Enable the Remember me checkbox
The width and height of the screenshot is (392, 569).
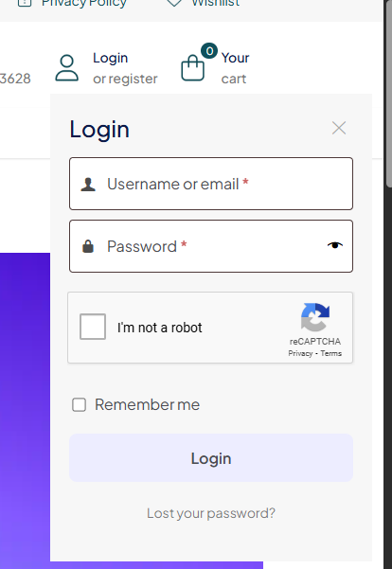click(x=80, y=404)
